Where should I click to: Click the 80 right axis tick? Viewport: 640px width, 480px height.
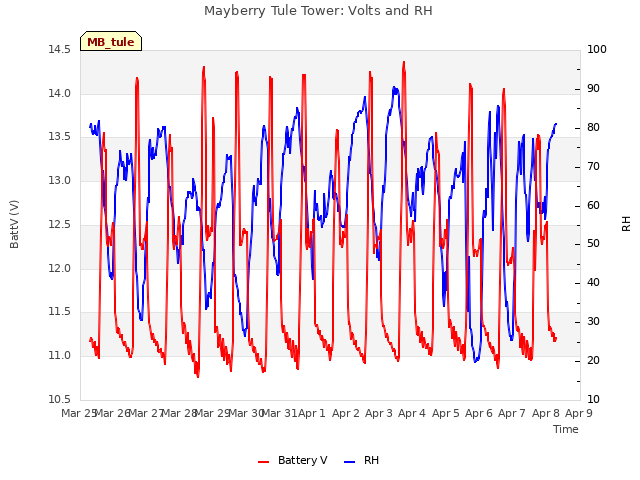click(x=593, y=127)
